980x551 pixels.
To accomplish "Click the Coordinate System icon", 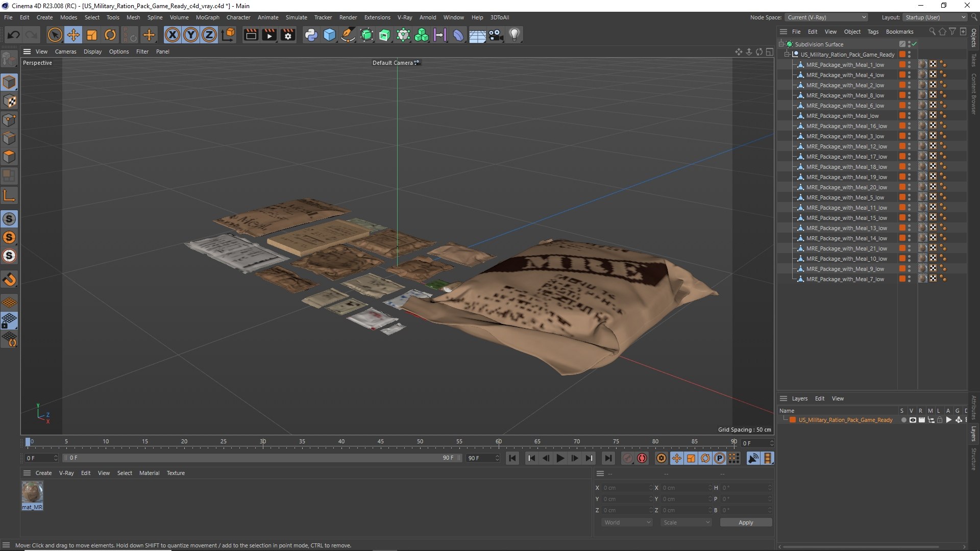I will (x=228, y=35).
